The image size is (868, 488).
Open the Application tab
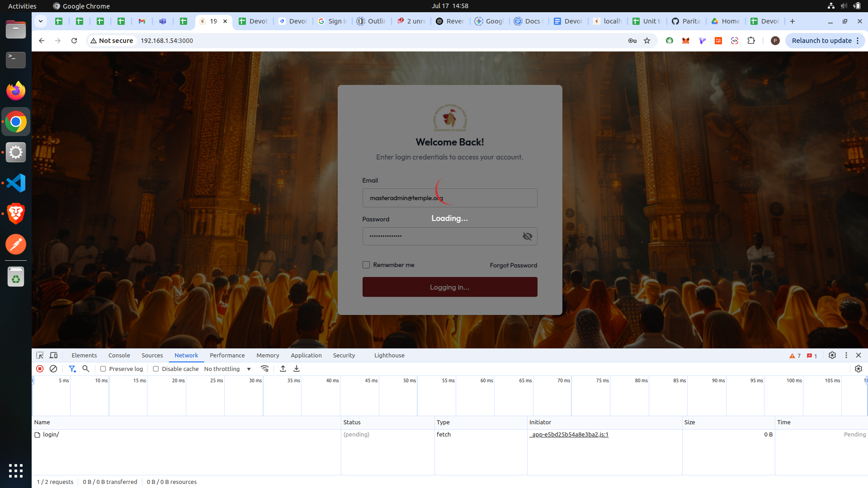coord(306,356)
